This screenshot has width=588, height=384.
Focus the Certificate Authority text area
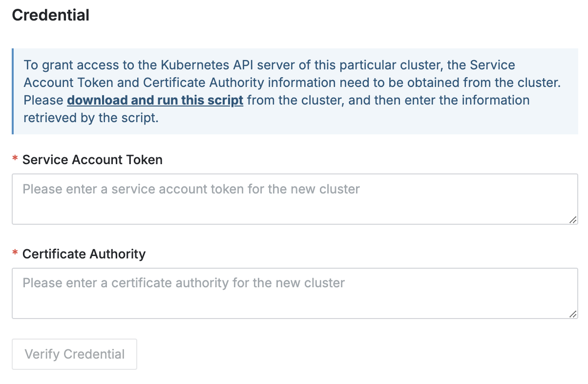(x=294, y=293)
